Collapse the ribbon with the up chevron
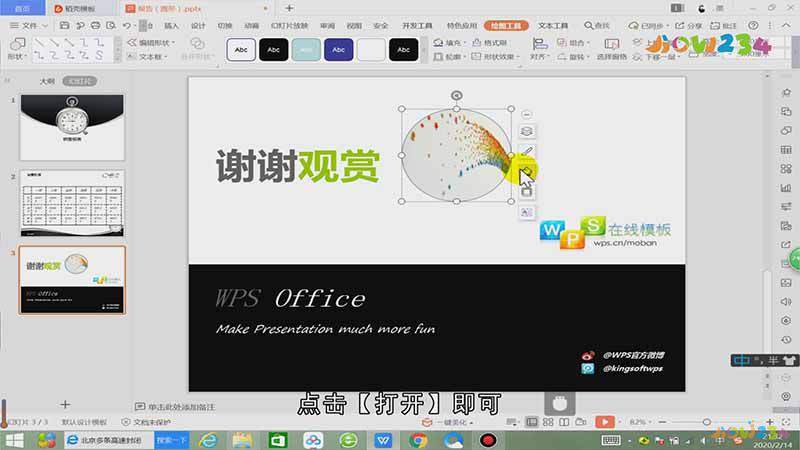800x450 pixels. click(786, 25)
